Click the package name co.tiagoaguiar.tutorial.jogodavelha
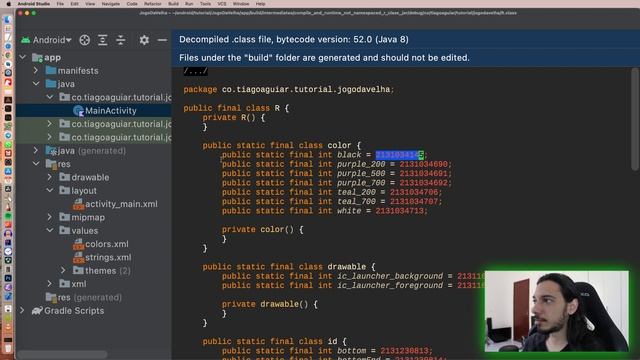Image resolution: width=640 pixels, height=360 pixels. point(306,89)
